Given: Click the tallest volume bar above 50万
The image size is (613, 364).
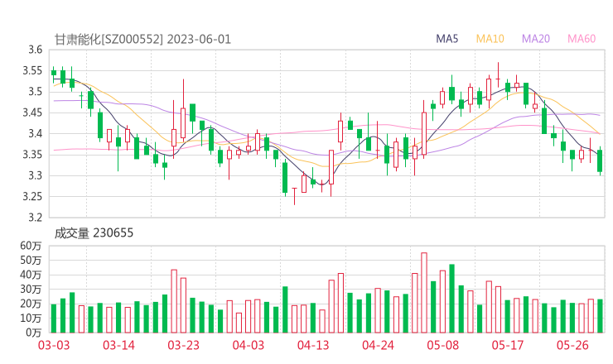Looking at the screenshot, I should click(424, 293).
